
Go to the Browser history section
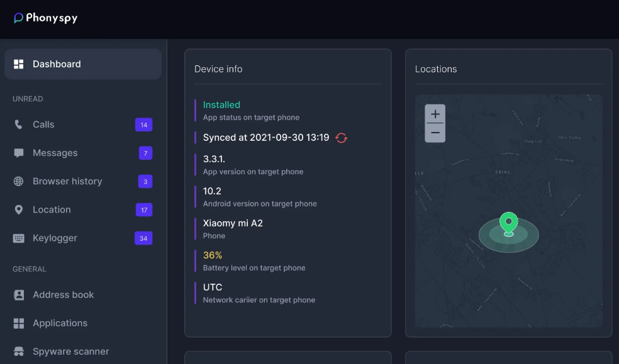tap(67, 181)
